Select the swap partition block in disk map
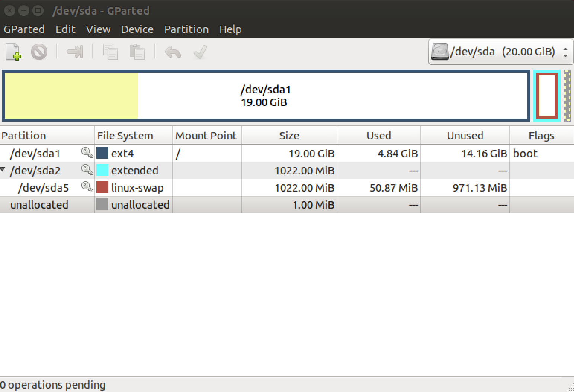The height and width of the screenshot is (392, 574). point(546,96)
